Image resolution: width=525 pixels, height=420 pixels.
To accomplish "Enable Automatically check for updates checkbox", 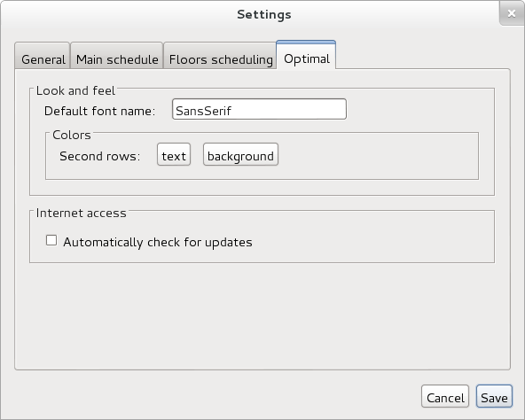I will (51, 240).
